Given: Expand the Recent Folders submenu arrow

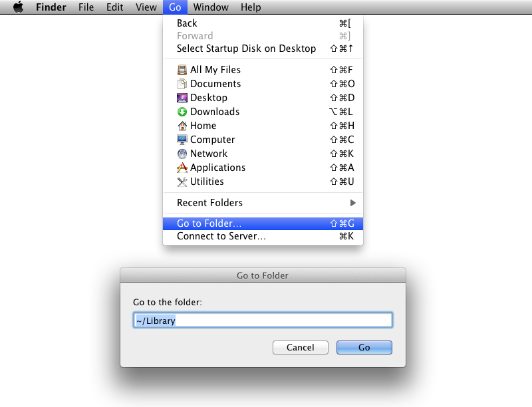Looking at the screenshot, I should 353,203.
